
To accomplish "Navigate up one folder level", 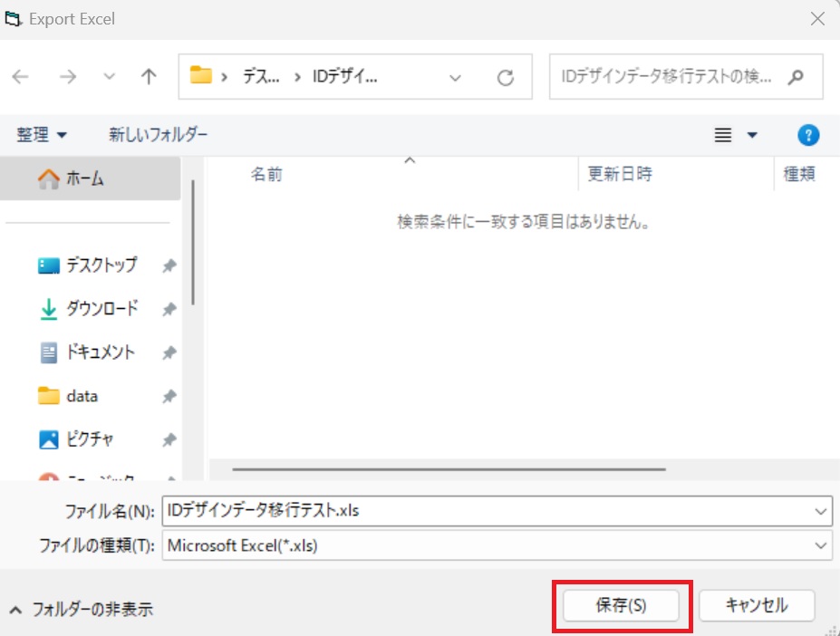I will (x=148, y=77).
